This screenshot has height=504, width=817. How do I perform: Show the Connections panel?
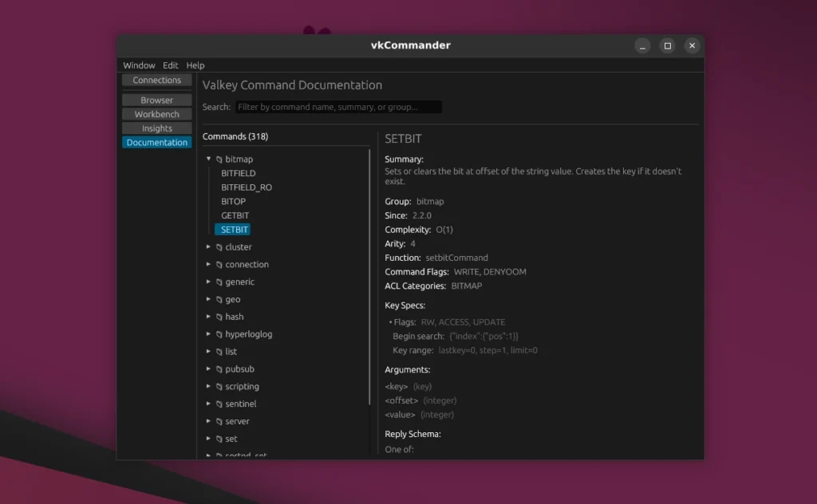(x=156, y=80)
